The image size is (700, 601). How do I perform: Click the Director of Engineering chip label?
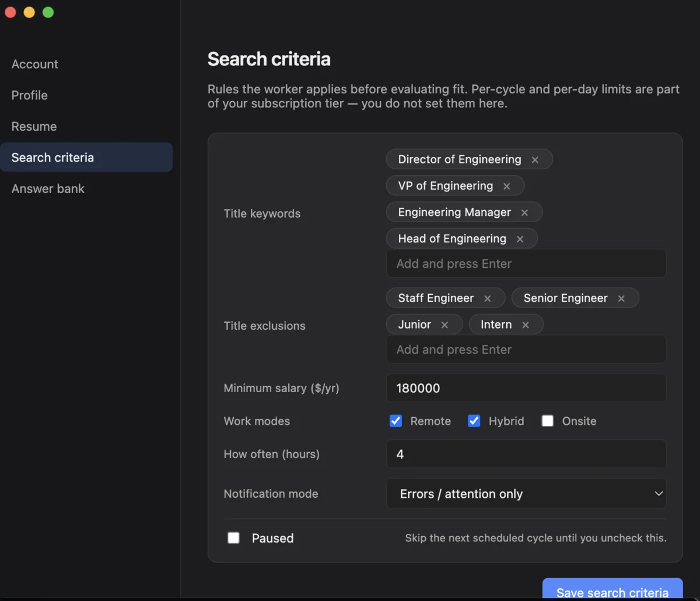click(x=460, y=159)
